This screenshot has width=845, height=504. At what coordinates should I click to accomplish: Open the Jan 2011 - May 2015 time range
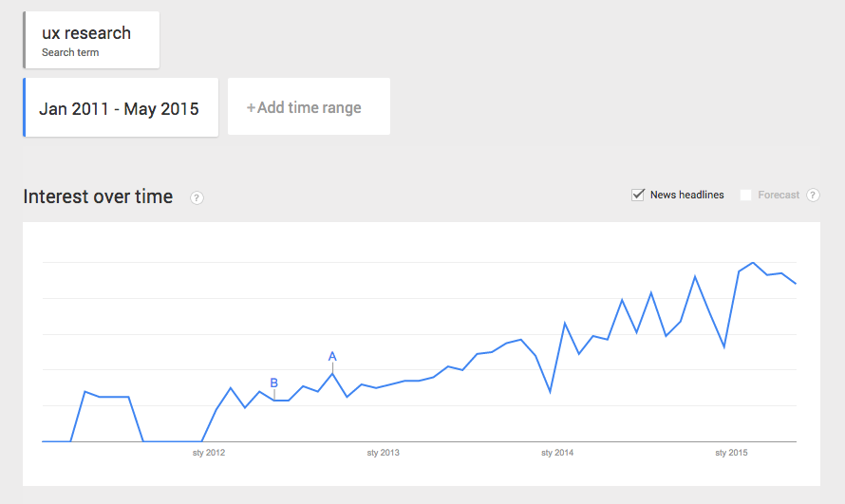pos(121,108)
